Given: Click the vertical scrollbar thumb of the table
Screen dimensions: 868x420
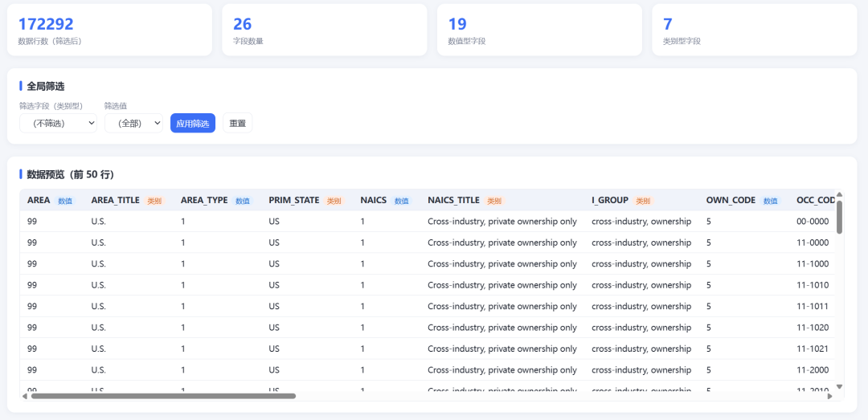Looking at the screenshot, I should (839, 217).
